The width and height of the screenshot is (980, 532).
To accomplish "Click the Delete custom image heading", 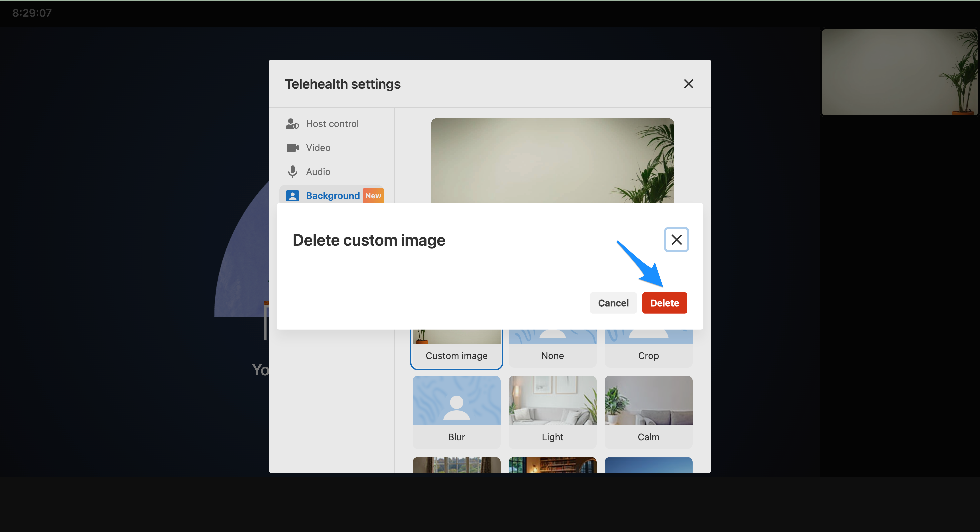I will click(368, 240).
